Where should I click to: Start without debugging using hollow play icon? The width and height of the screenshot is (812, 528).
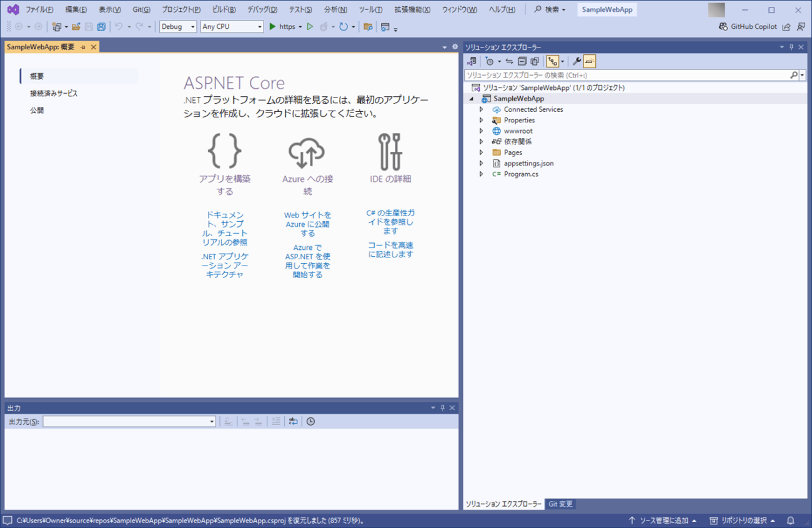coord(310,27)
